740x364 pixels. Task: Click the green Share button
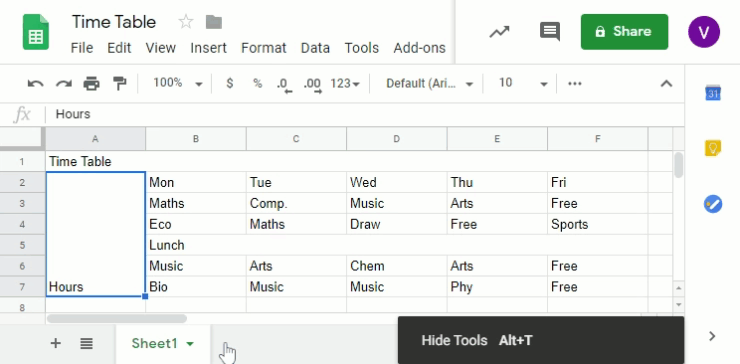(624, 32)
